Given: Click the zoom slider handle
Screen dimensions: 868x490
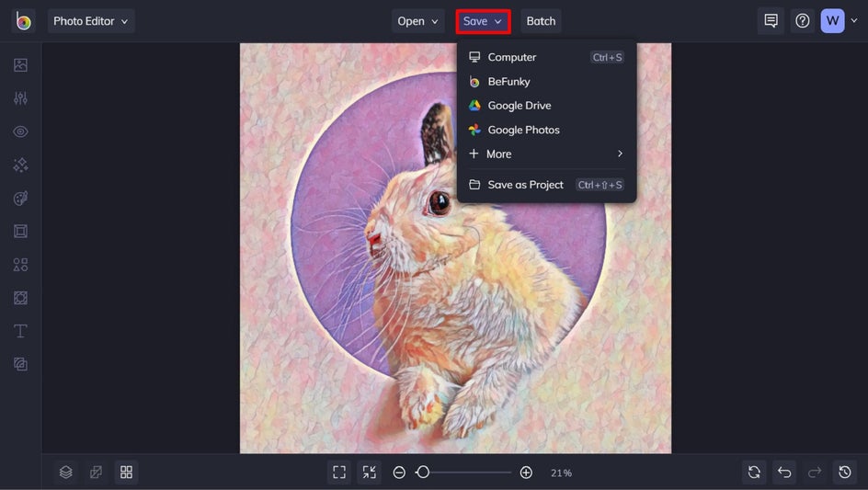Looking at the screenshot, I should [423, 473].
